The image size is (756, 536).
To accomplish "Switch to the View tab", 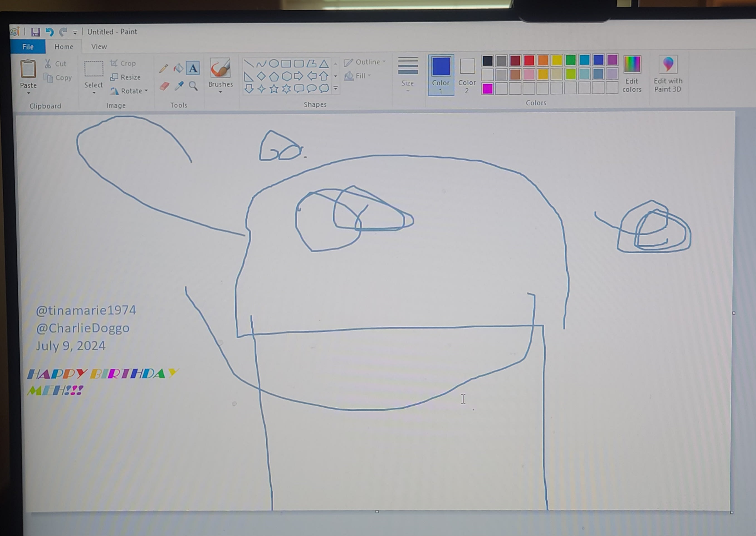I will point(99,46).
